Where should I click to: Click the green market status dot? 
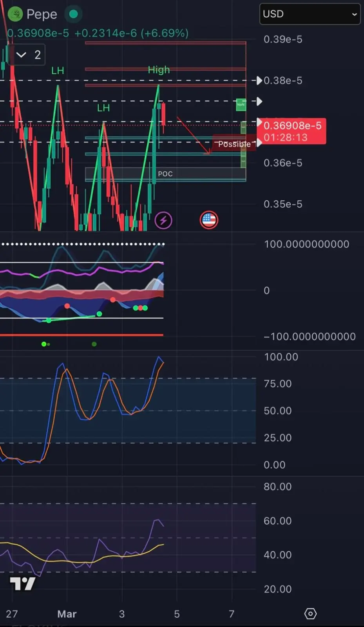pyautogui.click(x=73, y=14)
